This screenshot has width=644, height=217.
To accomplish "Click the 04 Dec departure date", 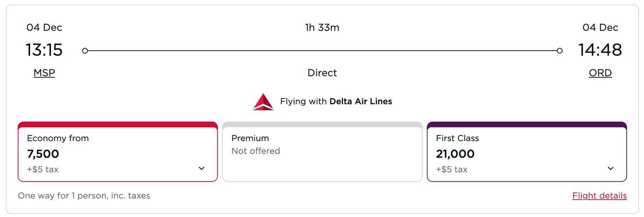I will pyautogui.click(x=44, y=27).
